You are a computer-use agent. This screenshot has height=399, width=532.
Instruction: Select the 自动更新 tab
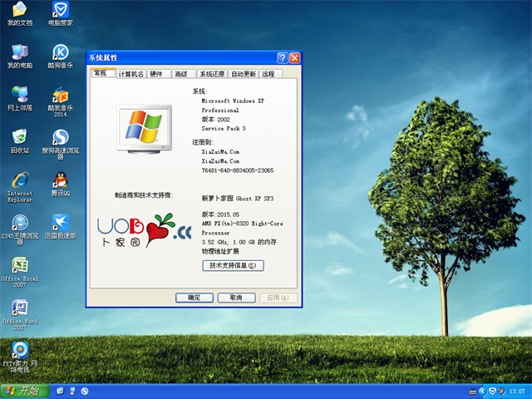coord(244,74)
